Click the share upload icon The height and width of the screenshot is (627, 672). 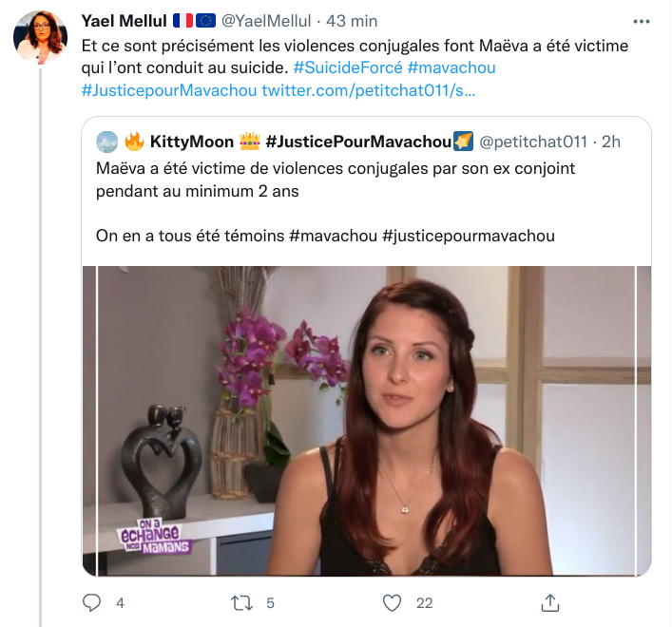coord(549,603)
